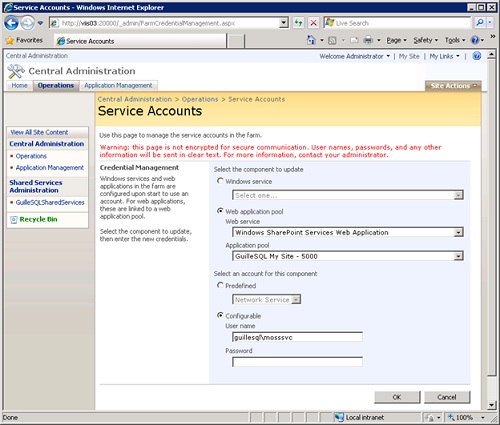The height and width of the screenshot is (425, 500).
Task: Select the Application Management tab
Action: coord(118,86)
